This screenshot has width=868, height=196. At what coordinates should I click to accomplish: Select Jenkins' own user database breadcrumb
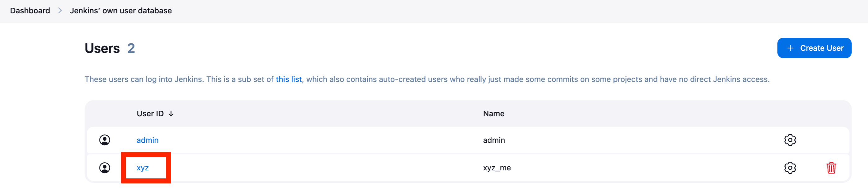(x=120, y=11)
